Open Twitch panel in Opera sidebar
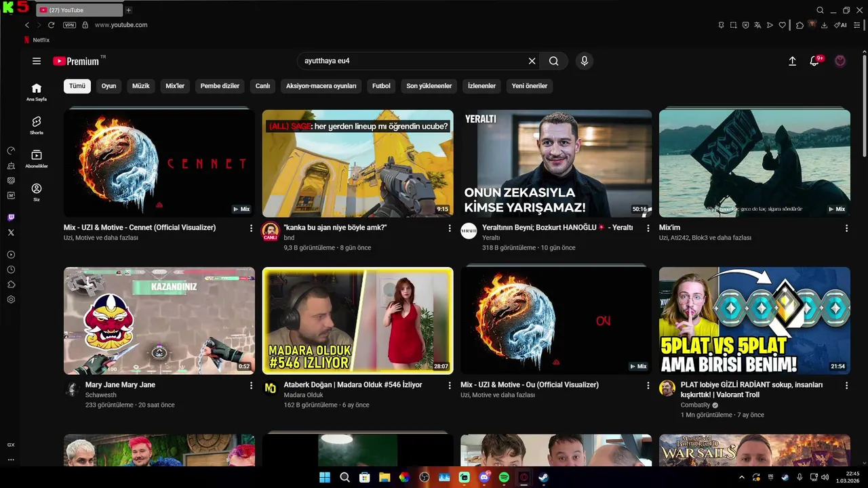Image resolution: width=868 pixels, height=488 pixels. click(x=11, y=218)
